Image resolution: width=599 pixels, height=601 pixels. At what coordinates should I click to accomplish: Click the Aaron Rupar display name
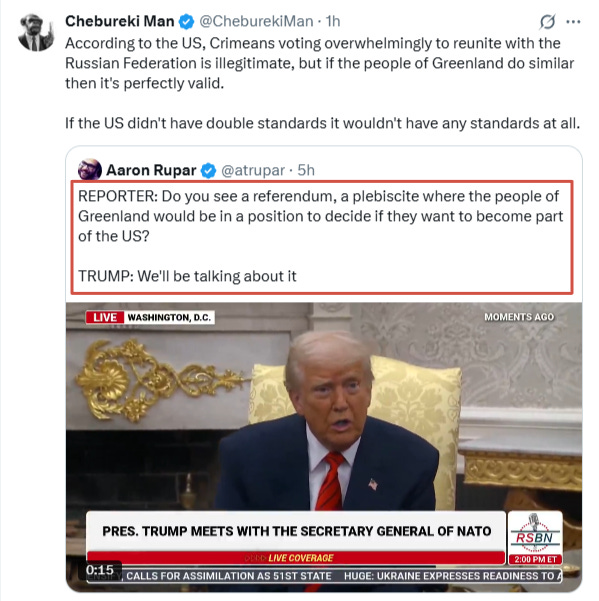coord(151,170)
